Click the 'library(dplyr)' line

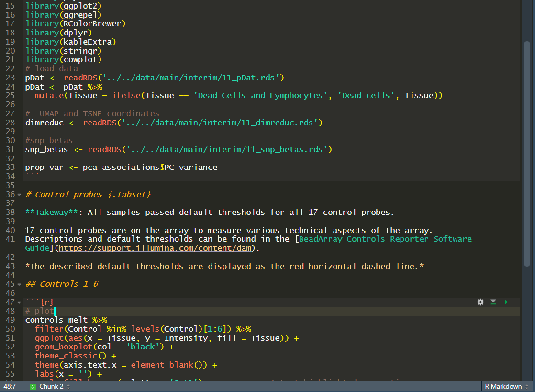pyautogui.click(x=59, y=33)
